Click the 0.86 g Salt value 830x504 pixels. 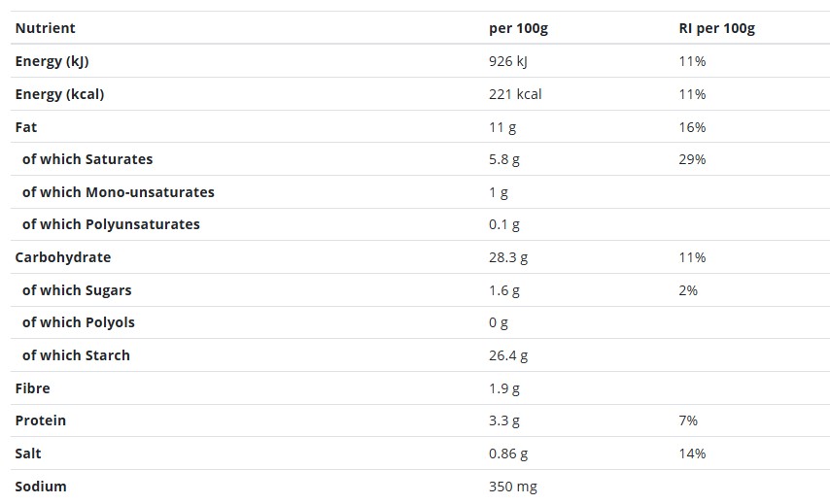508,454
